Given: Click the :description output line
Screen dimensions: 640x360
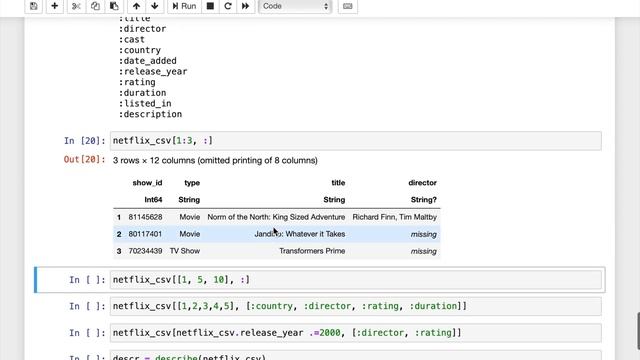Looking at the screenshot, I should [150, 114].
